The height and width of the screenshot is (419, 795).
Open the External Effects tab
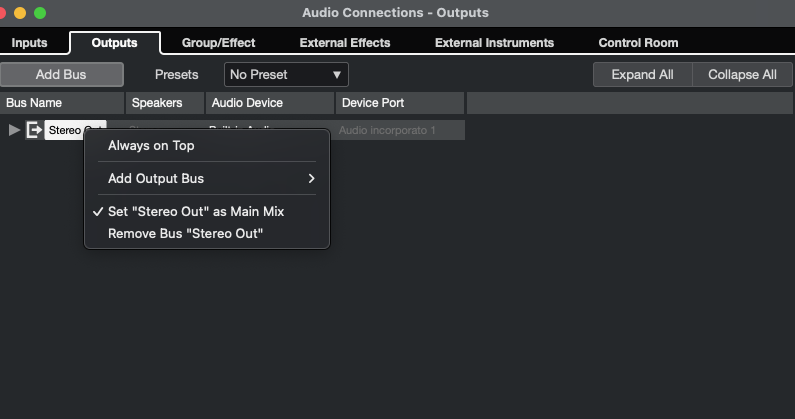tap(345, 43)
